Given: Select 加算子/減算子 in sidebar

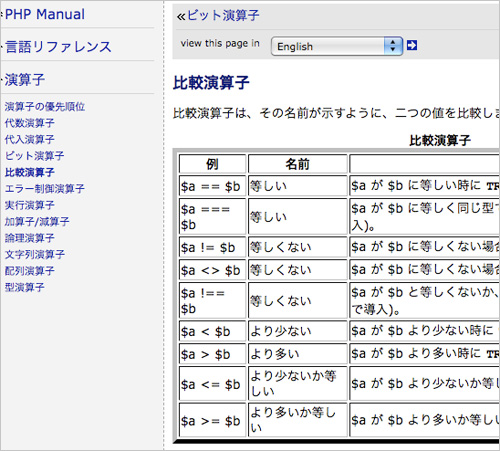Looking at the screenshot, I should [37, 221].
